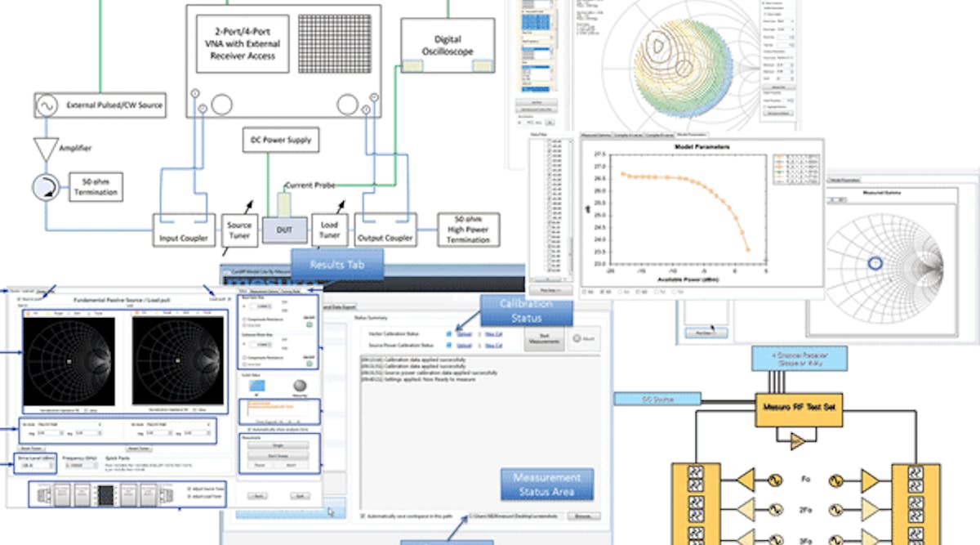Click the amplifier triangle icon in the schematic

click(47, 149)
